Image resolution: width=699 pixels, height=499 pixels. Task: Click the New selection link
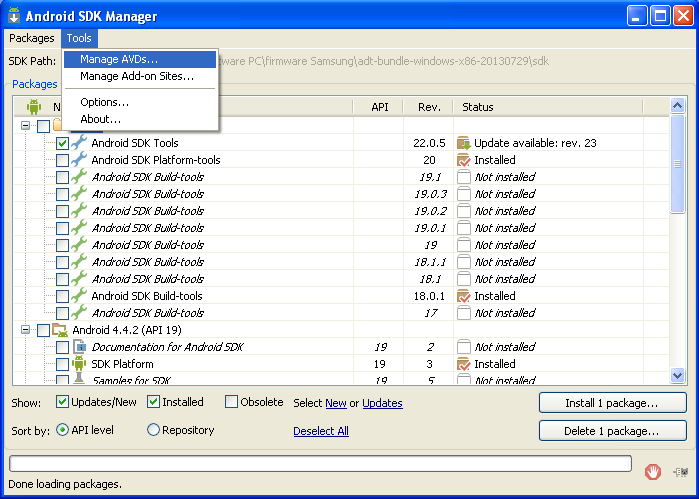click(336, 403)
